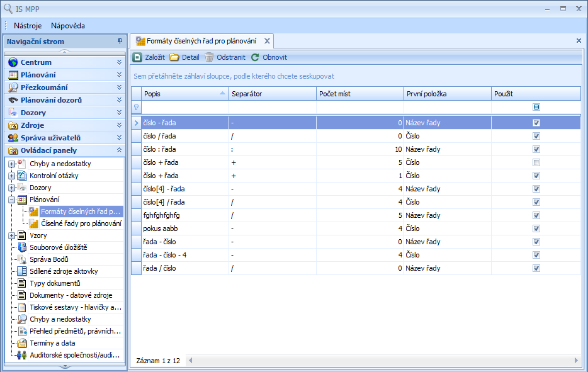This screenshot has height=372, width=588.
Task: Sort by Separátor column header
Action: 273,94
